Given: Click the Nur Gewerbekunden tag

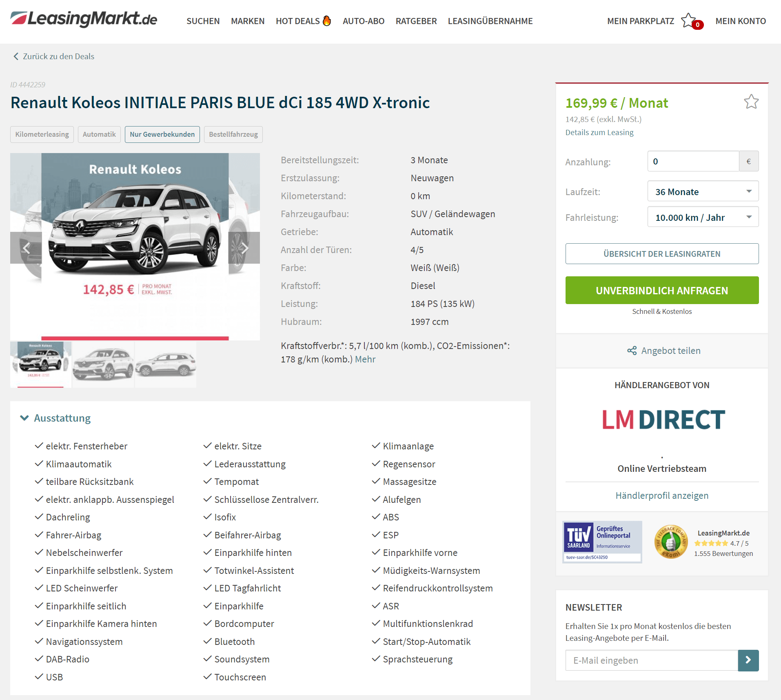Looking at the screenshot, I should [x=162, y=134].
